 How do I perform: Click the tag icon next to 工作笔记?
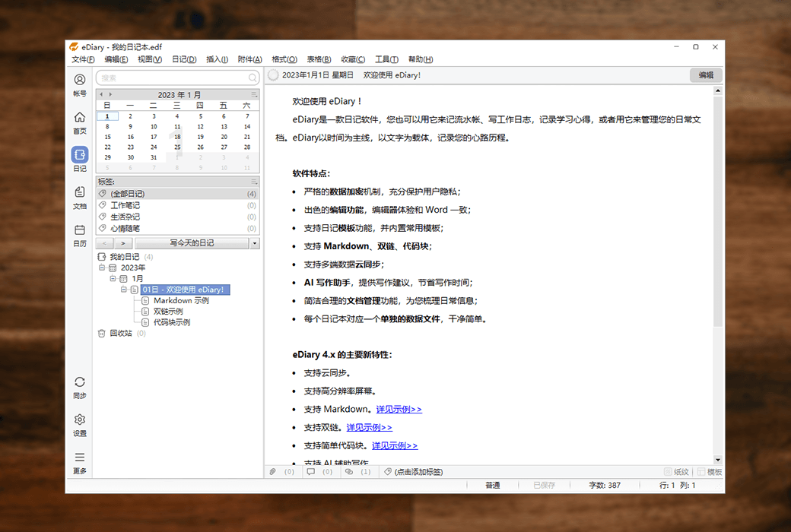[x=103, y=205]
